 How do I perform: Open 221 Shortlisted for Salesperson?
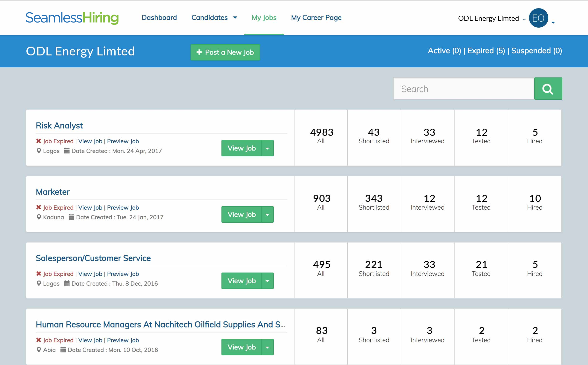374,269
